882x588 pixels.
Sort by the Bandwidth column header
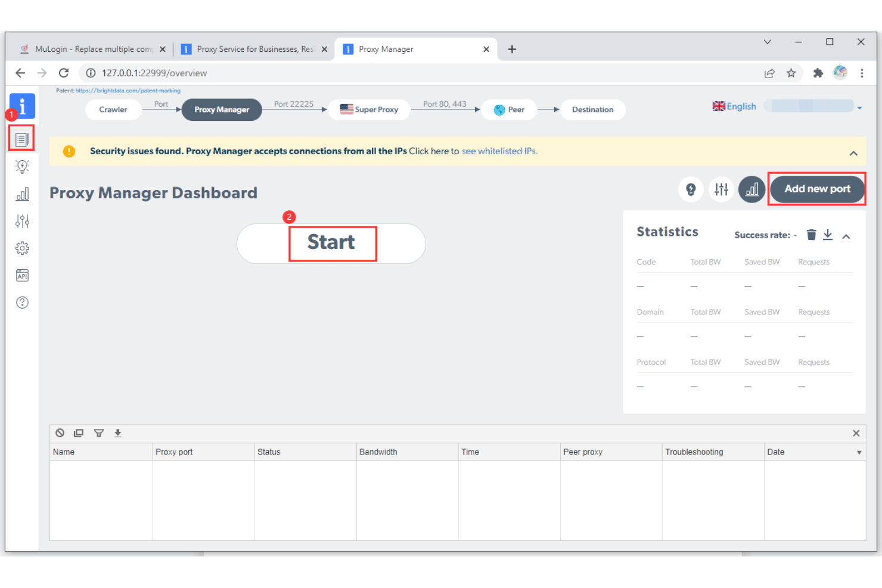point(407,452)
